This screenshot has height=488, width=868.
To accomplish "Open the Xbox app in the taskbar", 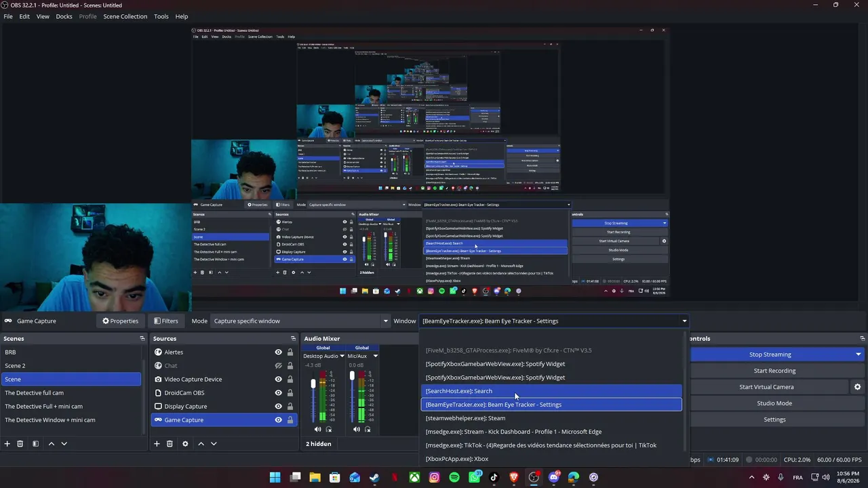I will pos(414,477).
